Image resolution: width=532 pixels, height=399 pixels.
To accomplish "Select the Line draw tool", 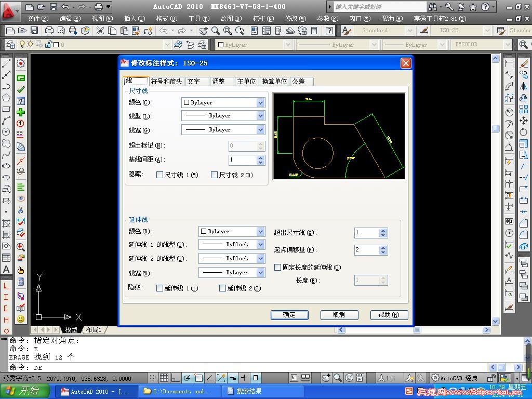I will [6, 63].
